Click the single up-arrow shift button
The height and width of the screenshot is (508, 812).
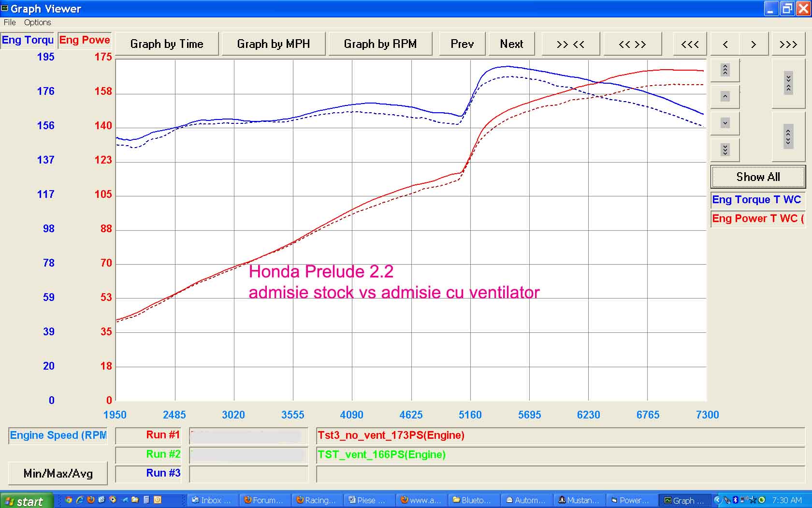point(725,96)
